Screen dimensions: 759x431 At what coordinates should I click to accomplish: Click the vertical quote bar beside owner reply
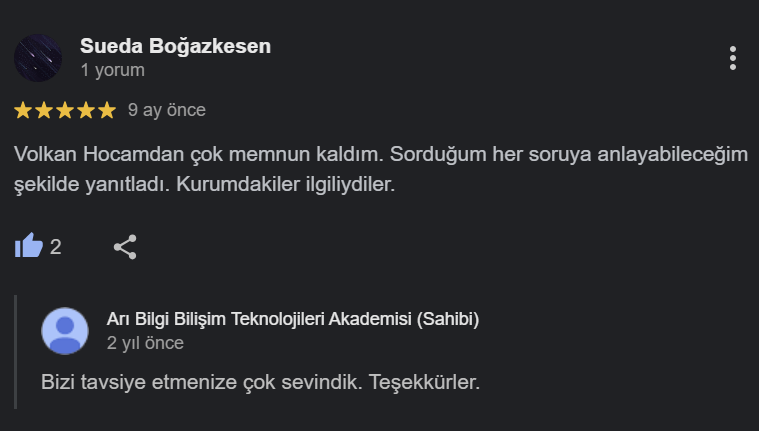17,351
